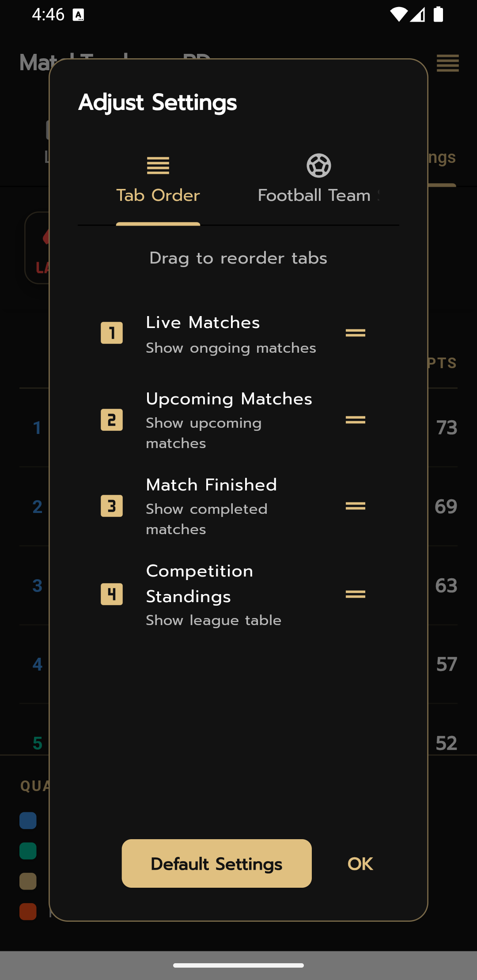477x980 pixels.
Task: Tap the drag handle beside Match Finished
Action: [x=355, y=506]
